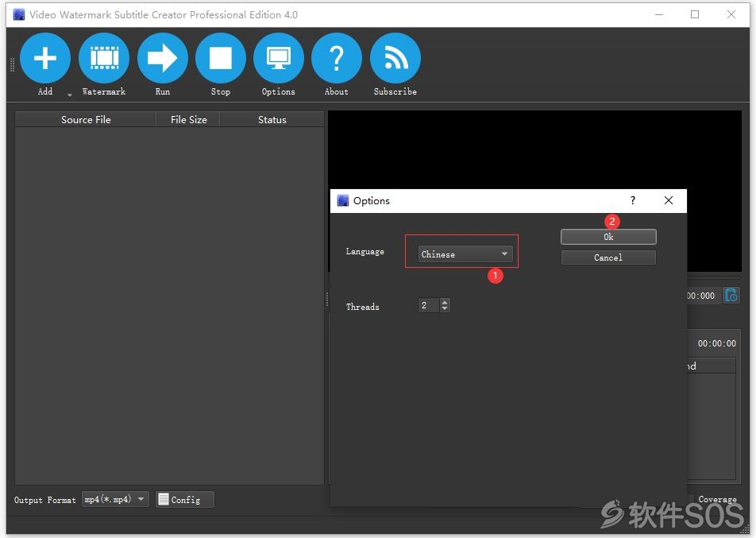Click the toolbar drag handle grip

click(12, 64)
